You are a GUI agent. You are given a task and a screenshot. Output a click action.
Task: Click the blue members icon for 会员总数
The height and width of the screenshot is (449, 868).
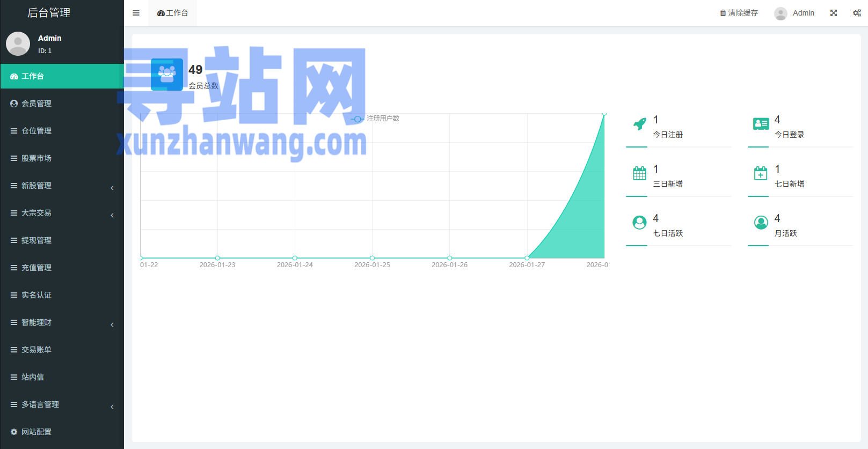click(x=167, y=75)
